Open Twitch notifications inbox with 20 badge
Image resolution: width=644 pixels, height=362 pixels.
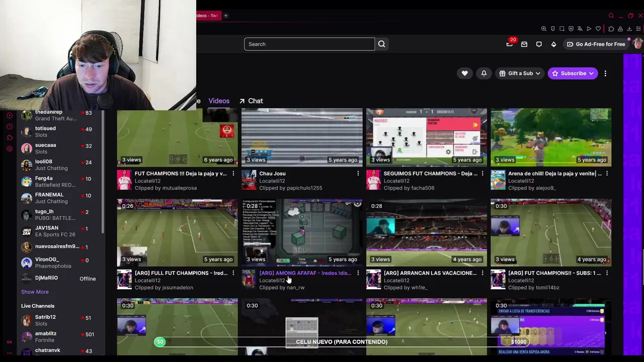click(510, 44)
